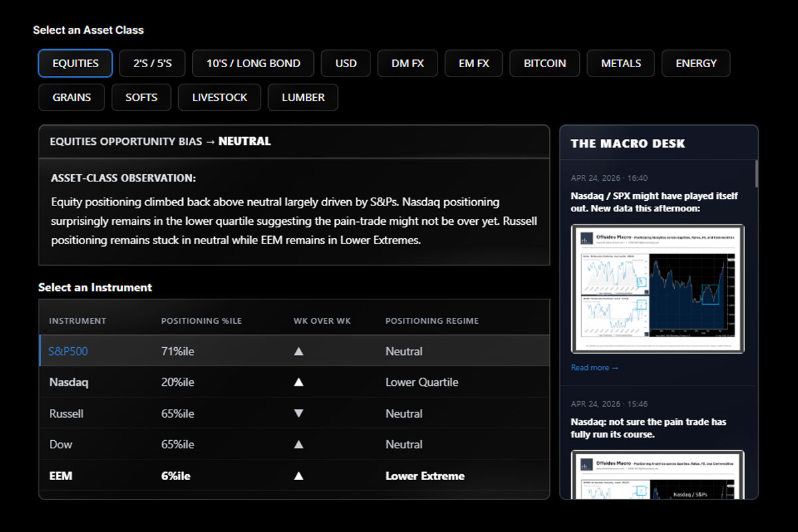The width and height of the screenshot is (798, 532).
Task: Select the EEM instrument row
Action: point(295,475)
